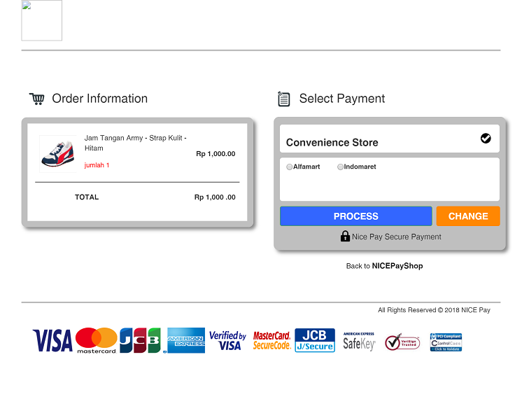This screenshot has height=420, width=522.
Task: Click the sneaker product thumbnail
Action: click(58, 154)
